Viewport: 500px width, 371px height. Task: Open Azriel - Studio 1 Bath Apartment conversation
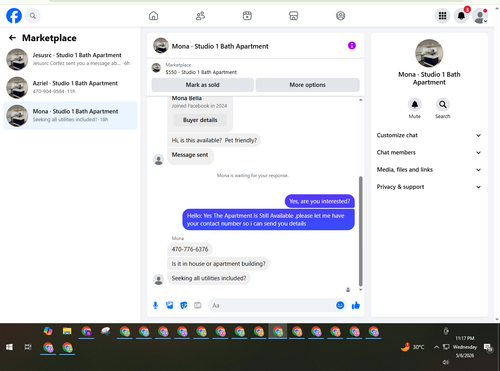pos(70,87)
